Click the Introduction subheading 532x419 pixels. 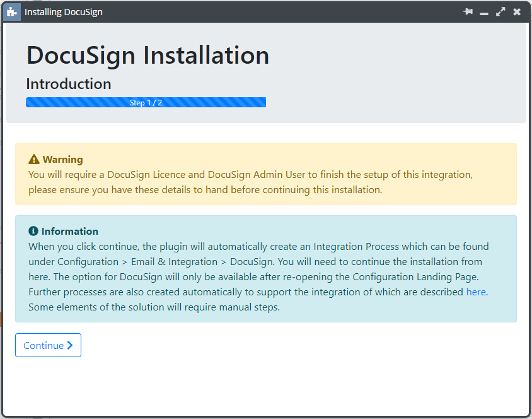tap(69, 84)
